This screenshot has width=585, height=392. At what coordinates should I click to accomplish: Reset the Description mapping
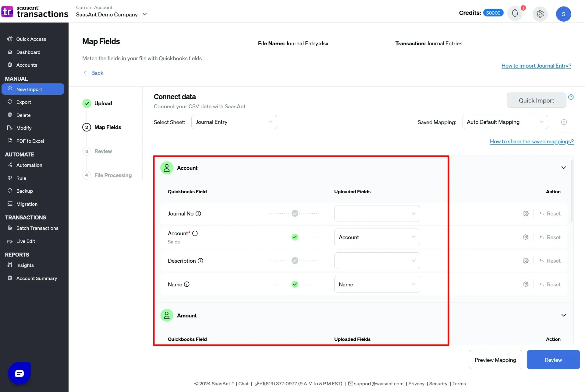point(550,261)
